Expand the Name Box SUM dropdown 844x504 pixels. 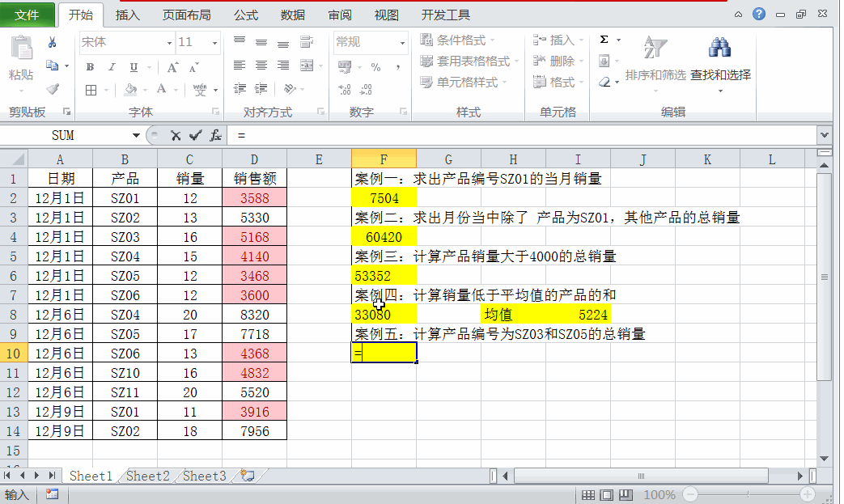136,136
